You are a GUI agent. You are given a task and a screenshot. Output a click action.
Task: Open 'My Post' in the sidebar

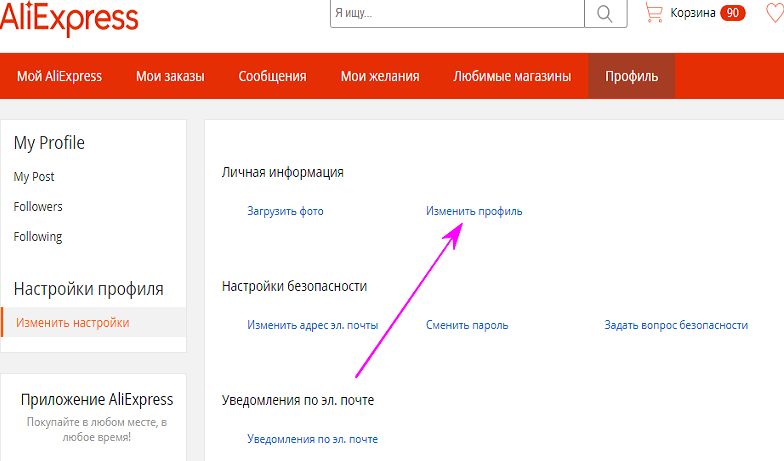(x=34, y=176)
